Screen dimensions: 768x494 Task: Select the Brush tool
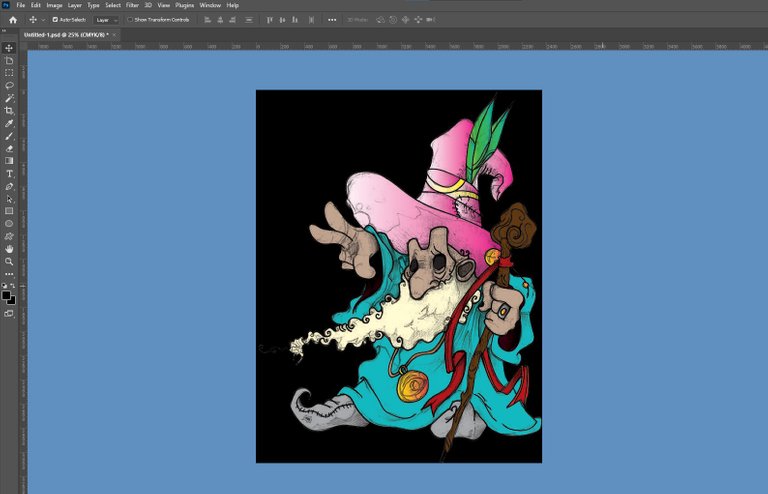9,136
